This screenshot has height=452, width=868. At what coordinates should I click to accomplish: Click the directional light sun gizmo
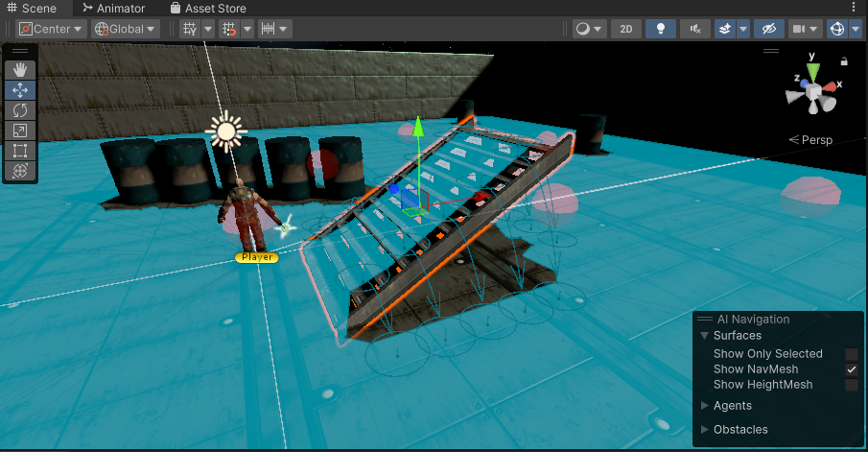226,131
